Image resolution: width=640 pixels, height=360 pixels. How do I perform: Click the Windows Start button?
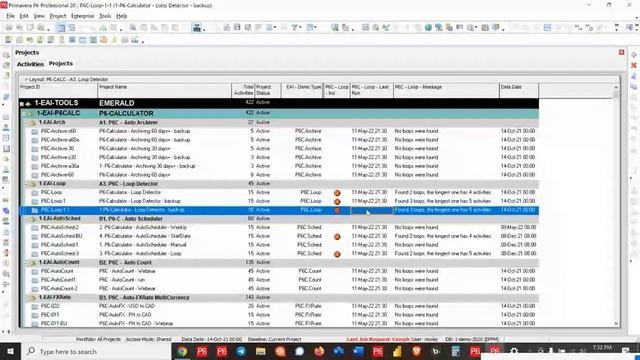click(10, 351)
